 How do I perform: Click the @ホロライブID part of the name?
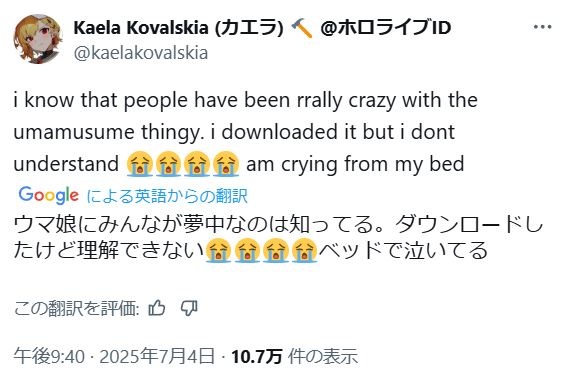pos(386,28)
